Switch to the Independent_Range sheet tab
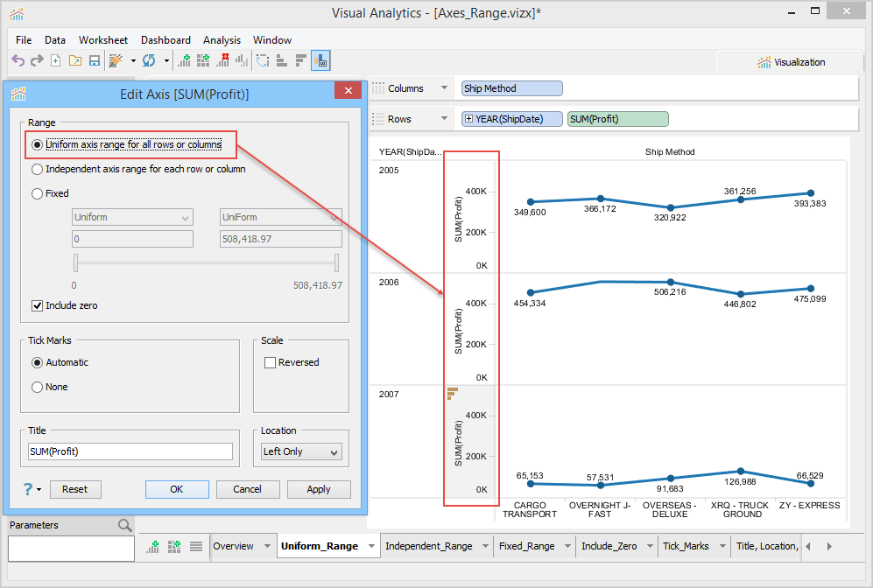This screenshot has width=873, height=588. pyautogui.click(x=429, y=546)
